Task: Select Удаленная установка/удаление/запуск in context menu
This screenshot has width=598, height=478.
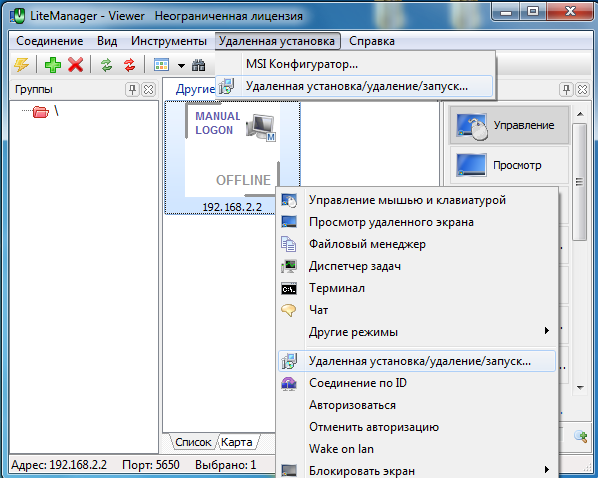Action: (416, 361)
